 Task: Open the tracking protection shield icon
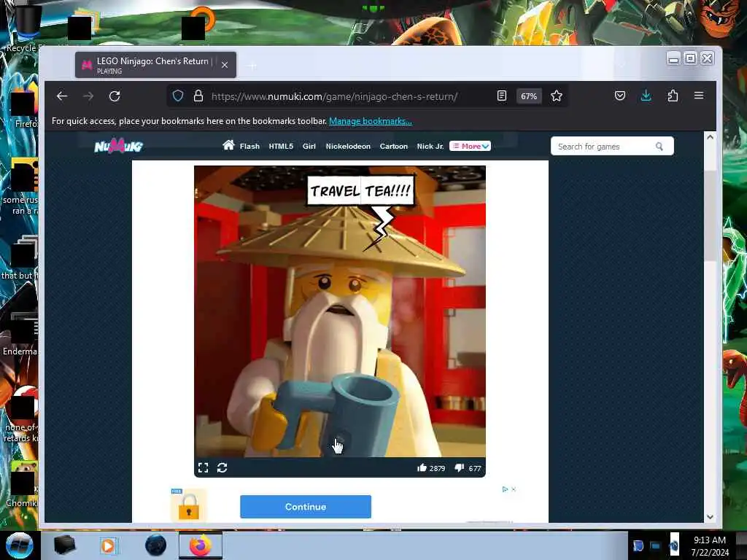point(178,96)
